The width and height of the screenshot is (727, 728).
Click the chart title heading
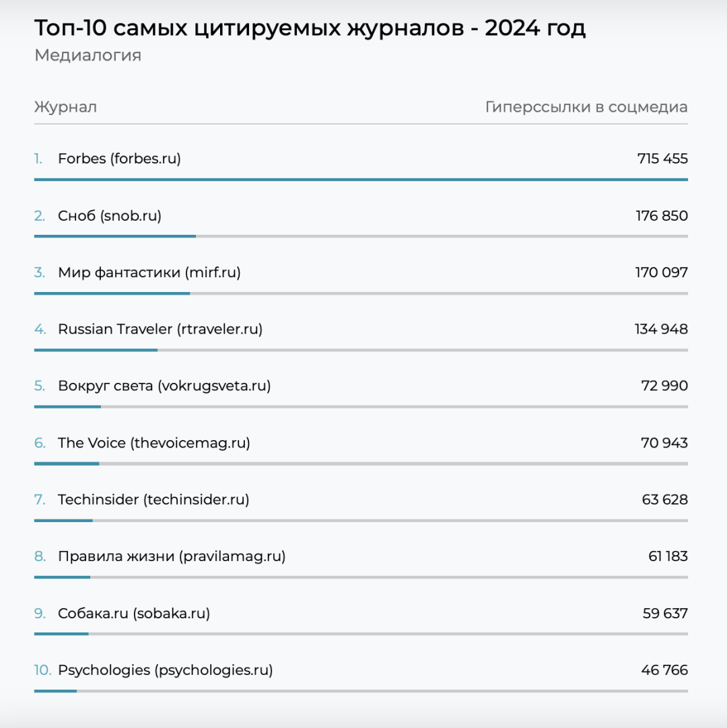pyautogui.click(x=310, y=28)
